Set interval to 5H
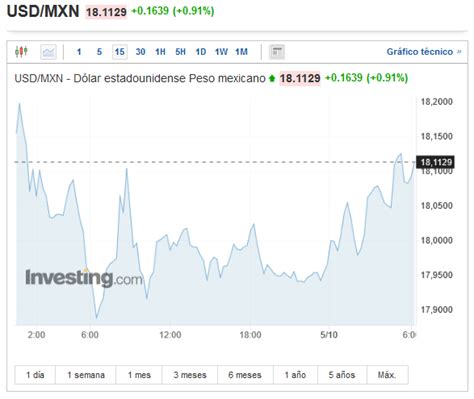 180,52
